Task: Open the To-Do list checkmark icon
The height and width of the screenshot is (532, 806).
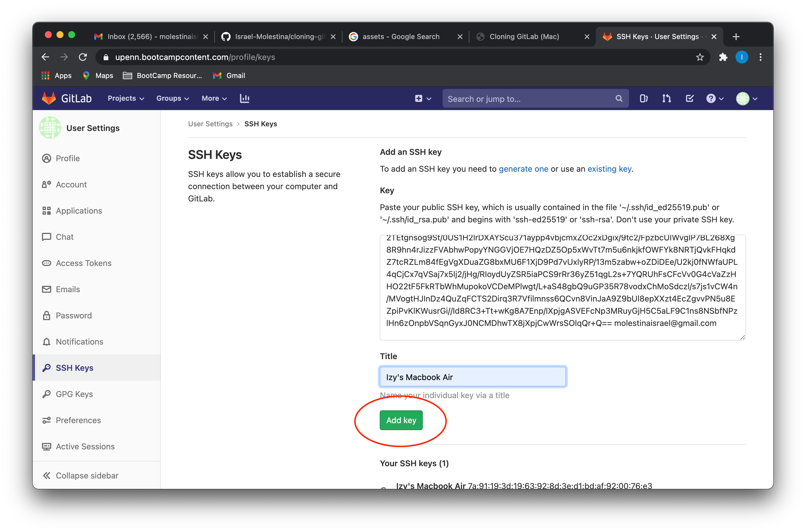Action: [690, 98]
